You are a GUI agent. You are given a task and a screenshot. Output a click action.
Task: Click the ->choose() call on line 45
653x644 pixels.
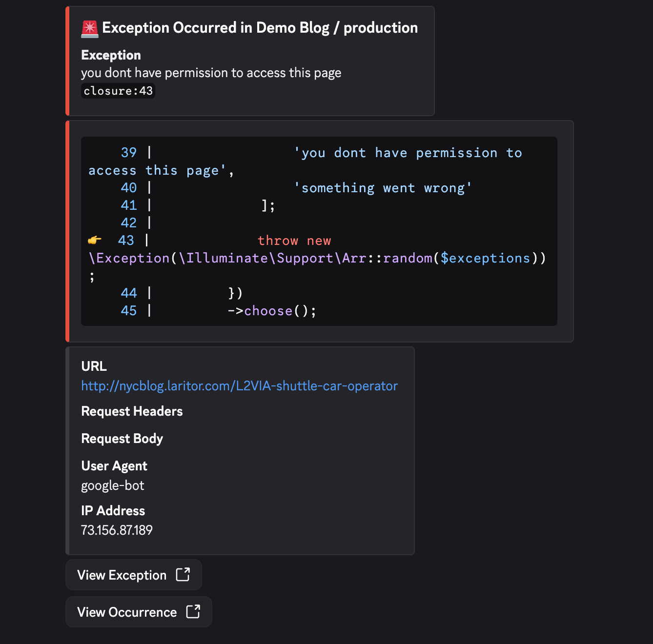[271, 310]
